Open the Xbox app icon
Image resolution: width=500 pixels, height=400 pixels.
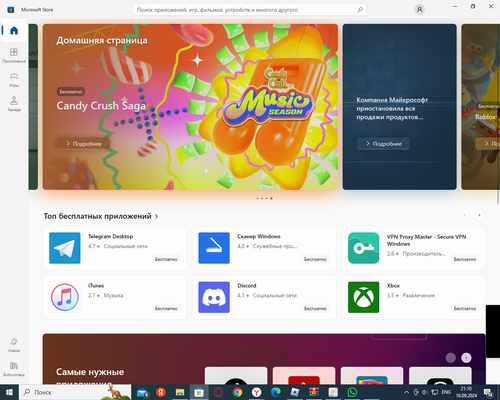364,297
